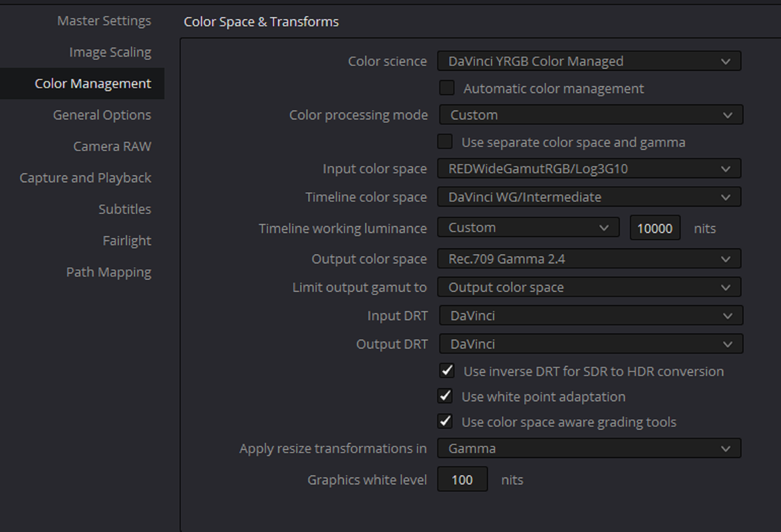Viewport: 781px width, 532px height.
Task: Open Timeline working luminance dropdown
Action: pos(528,227)
